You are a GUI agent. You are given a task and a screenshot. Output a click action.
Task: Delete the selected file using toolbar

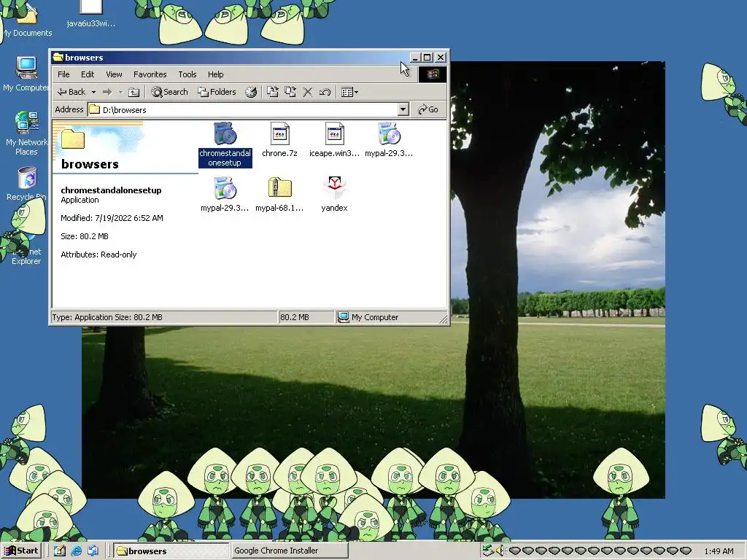point(308,92)
